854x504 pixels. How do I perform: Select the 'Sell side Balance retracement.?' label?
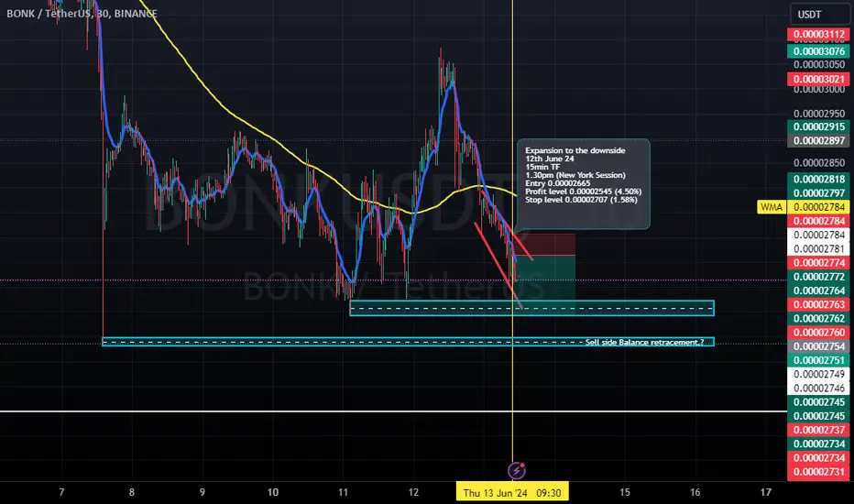644,342
